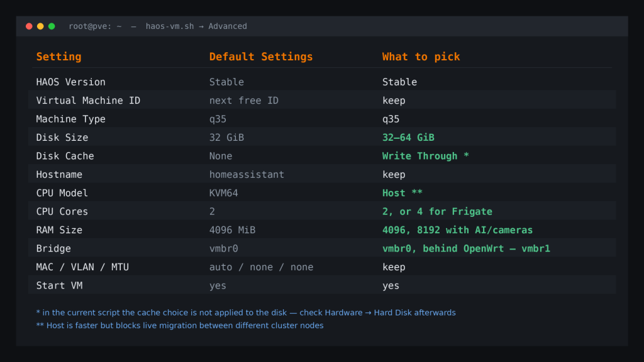644x362 pixels.
Task: Select the 'Bridge' row label
Action: pos(53,248)
